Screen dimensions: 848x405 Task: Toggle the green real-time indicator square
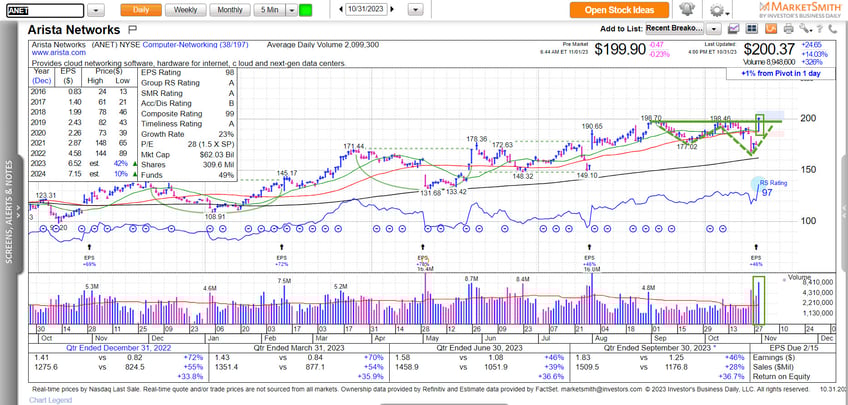tap(305, 10)
